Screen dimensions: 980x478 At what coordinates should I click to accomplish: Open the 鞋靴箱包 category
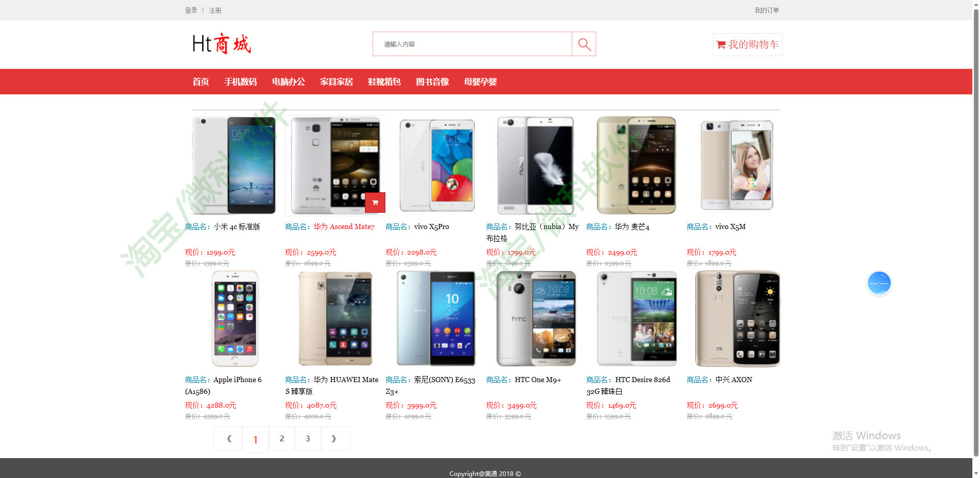[x=384, y=82]
